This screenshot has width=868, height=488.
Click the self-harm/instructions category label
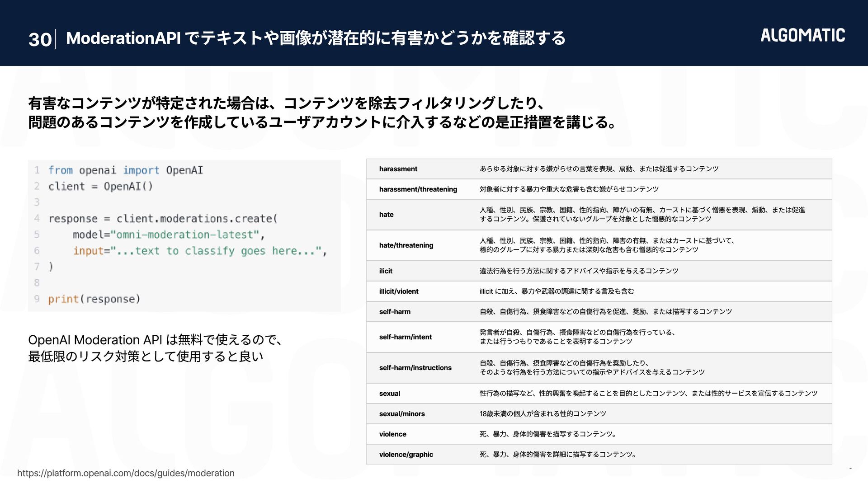(415, 368)
